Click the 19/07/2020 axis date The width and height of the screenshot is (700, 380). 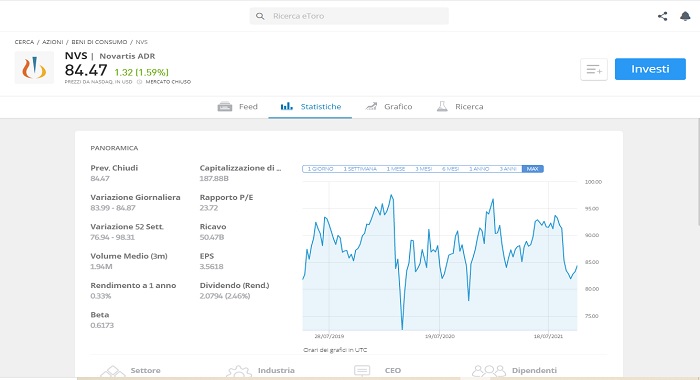[440, 336]
